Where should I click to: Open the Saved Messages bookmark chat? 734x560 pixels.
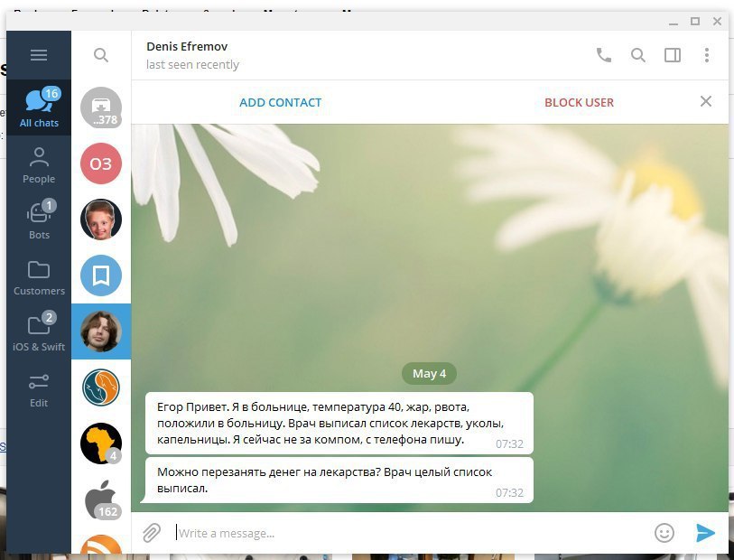[101, 275]
